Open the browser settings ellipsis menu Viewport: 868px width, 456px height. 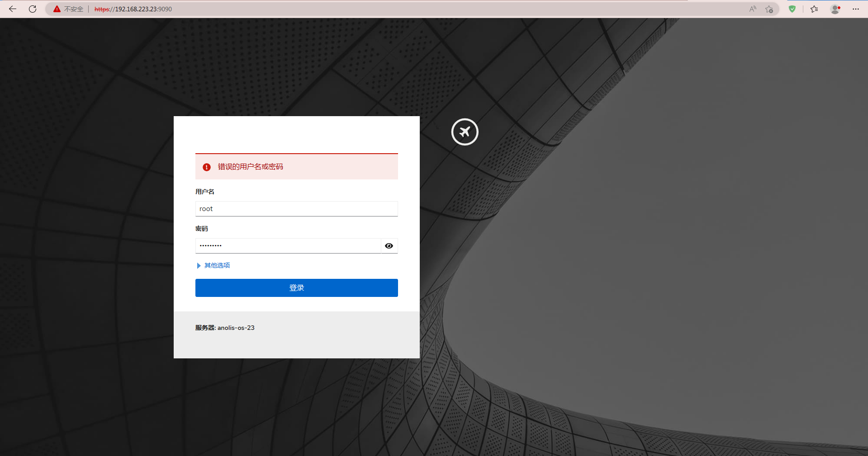coord(855,9)
